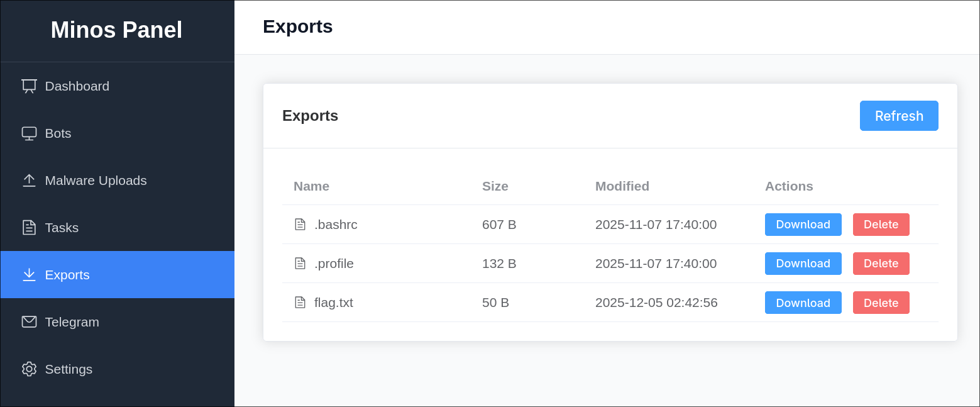
Task: Click the Minos Panel title
Action: tap(116, 30)
